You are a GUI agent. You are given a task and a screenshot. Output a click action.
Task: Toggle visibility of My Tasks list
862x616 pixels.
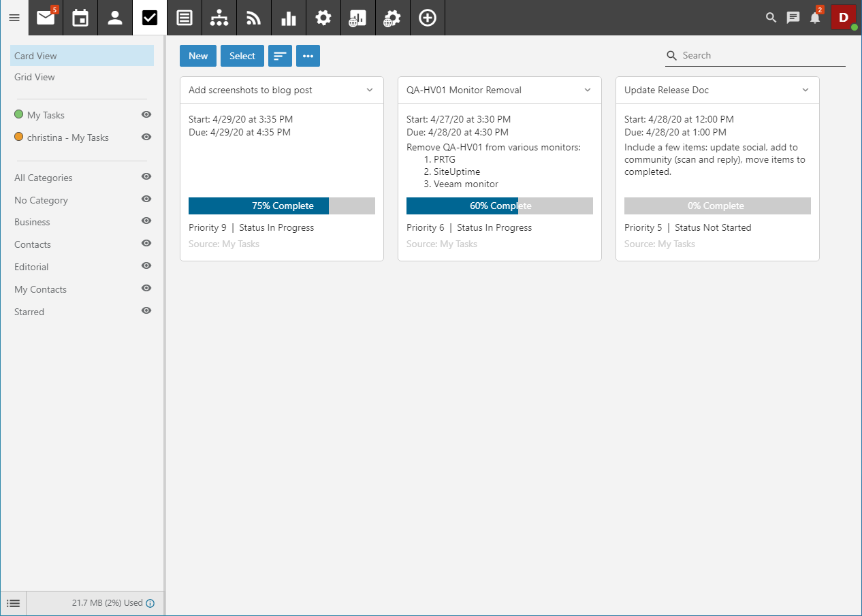pyautogui.click(x=146, y=114)
